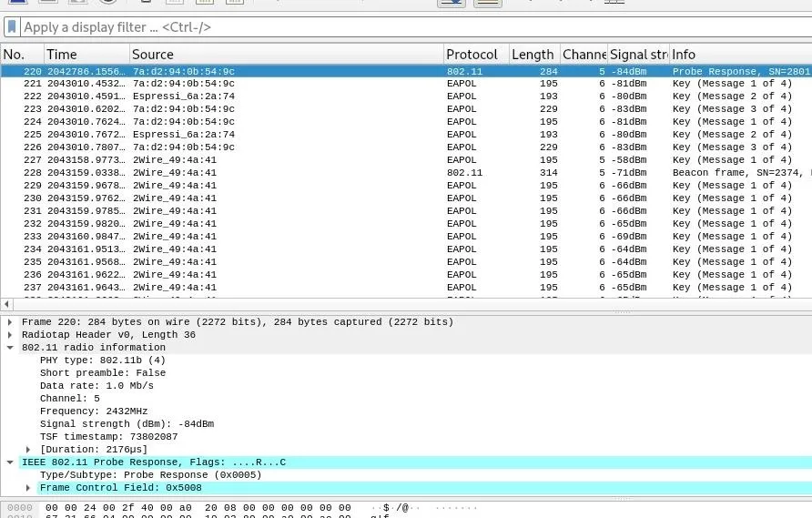The height and width of the screenshot is (518, 812).
Task: Select packet 225 from Espressi_6a:2a:74
Action: (x=406, y=134)
